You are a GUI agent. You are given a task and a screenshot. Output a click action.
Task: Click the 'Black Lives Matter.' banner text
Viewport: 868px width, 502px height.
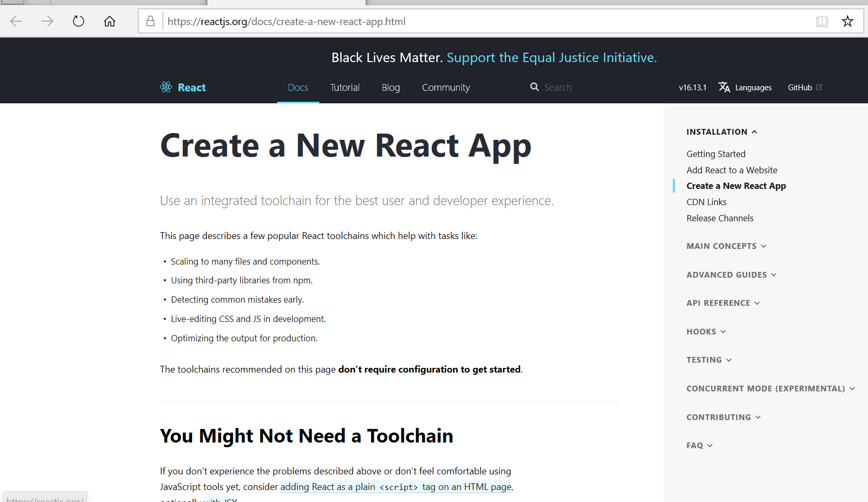pyautogui.click(x=387, y=57)
